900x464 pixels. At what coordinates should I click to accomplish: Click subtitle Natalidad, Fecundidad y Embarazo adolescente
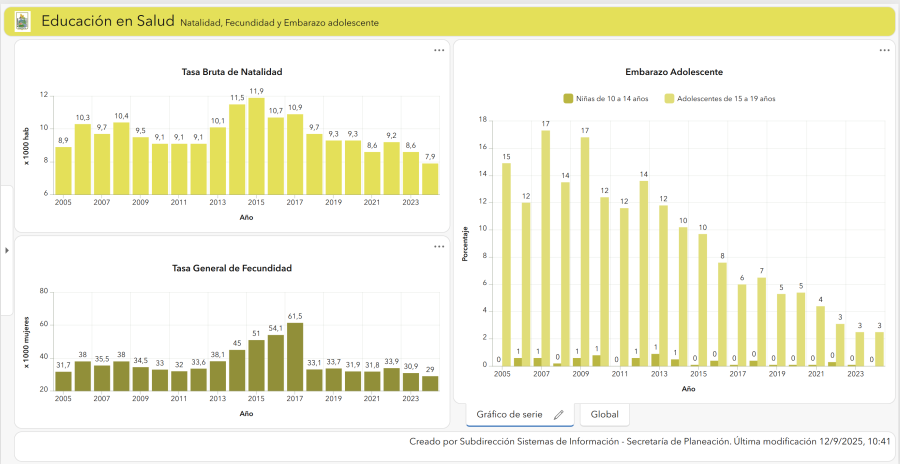[x=279, y=23]
